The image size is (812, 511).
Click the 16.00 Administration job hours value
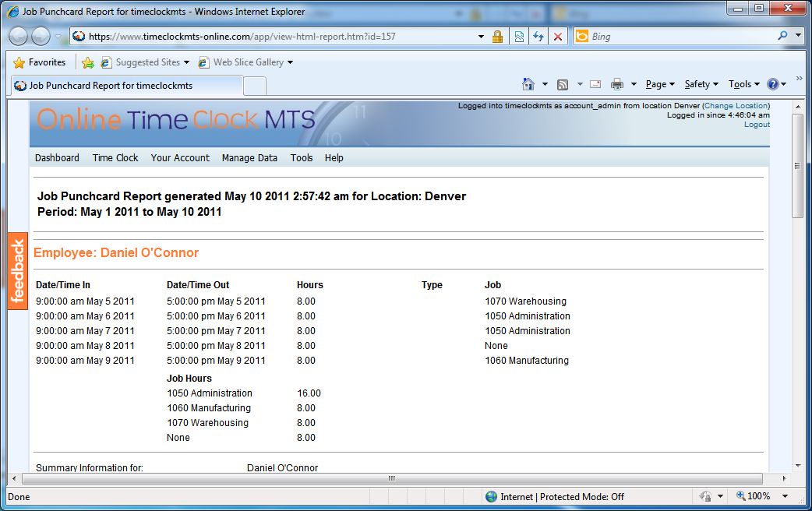click(309, 393)
